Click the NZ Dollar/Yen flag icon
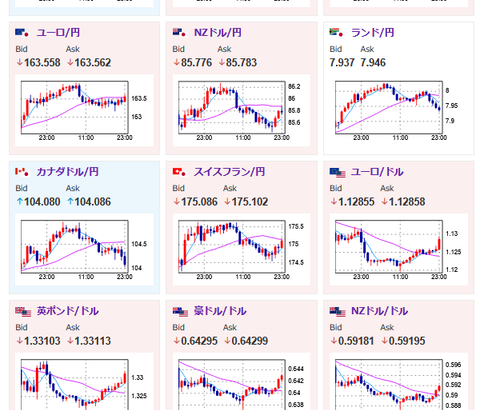 (179, 33)
